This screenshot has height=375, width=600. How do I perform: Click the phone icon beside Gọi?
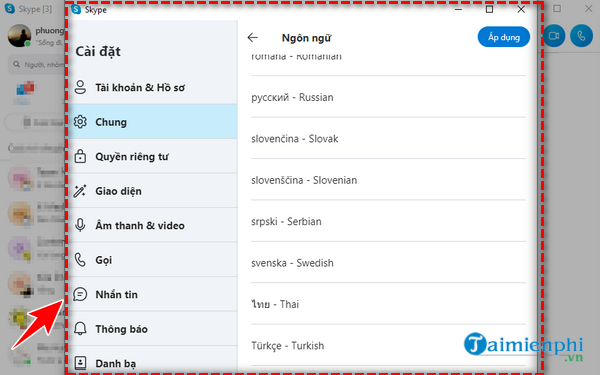[x=80, y=259]
